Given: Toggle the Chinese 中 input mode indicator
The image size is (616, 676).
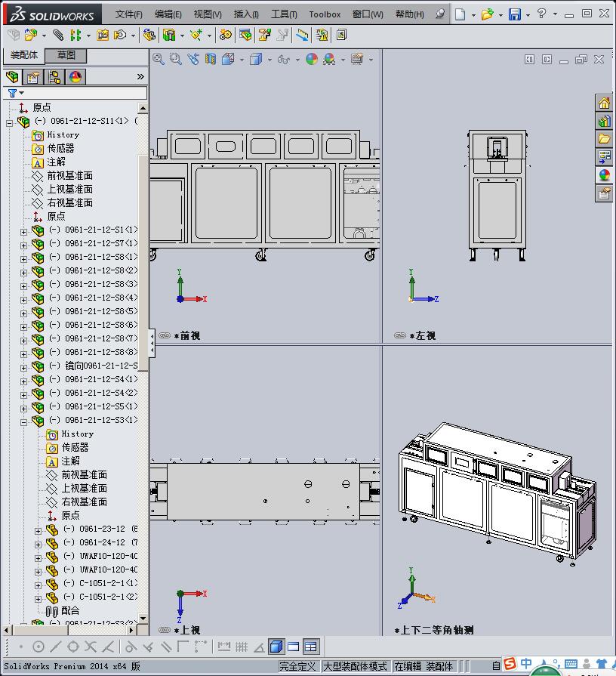Looking at the screenshot, I should coord(526,663).
